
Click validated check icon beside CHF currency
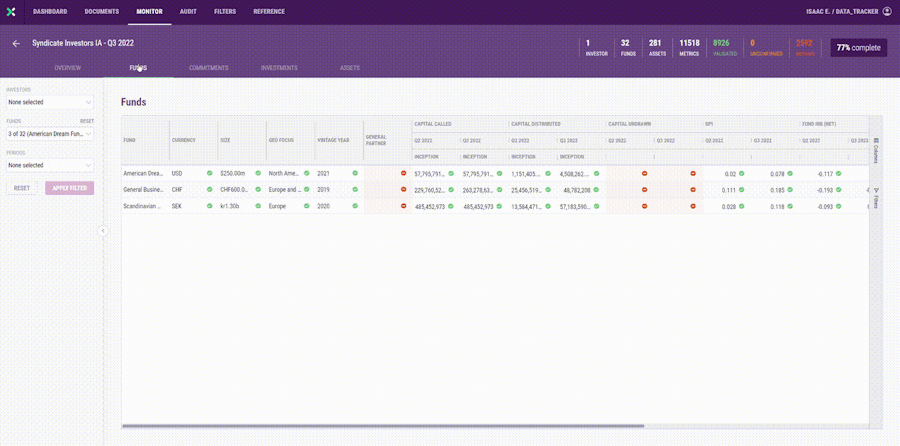[x=210, y=189]
